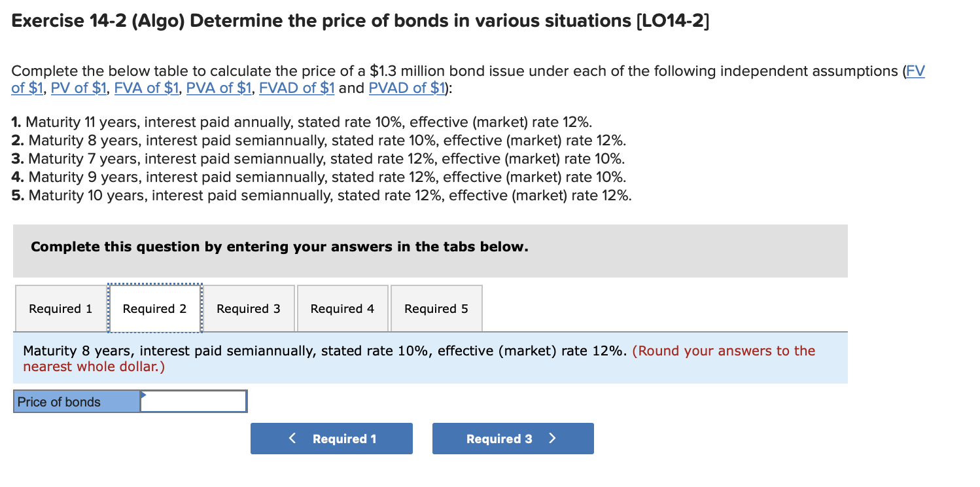Switch to the Required 3 tab
980x487 pixels.
(x=249, y=308)
